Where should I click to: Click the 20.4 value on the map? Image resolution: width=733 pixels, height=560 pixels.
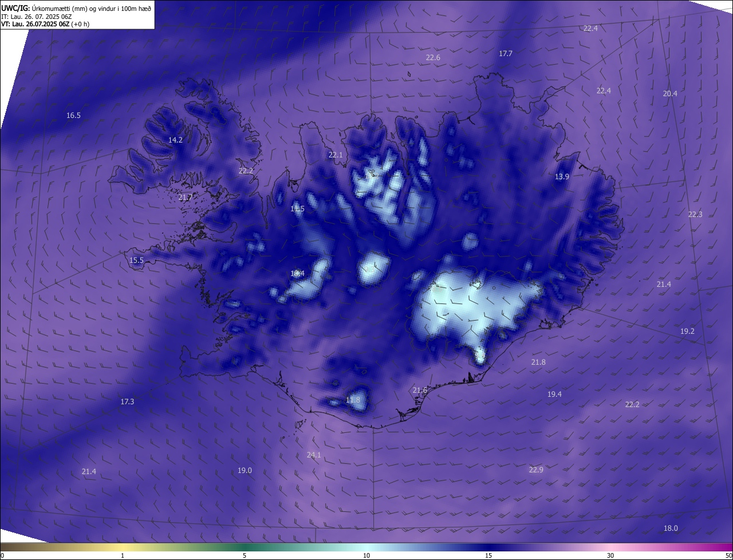click(670, 94)
